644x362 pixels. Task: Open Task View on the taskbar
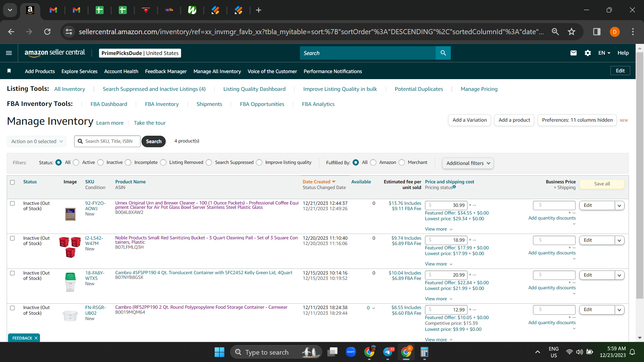[x=332, y=352]
